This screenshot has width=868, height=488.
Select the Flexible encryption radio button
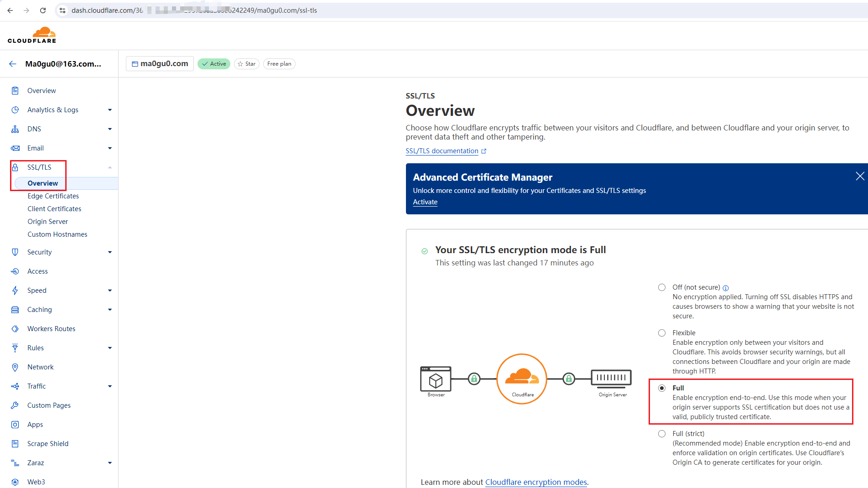(662, 333)
